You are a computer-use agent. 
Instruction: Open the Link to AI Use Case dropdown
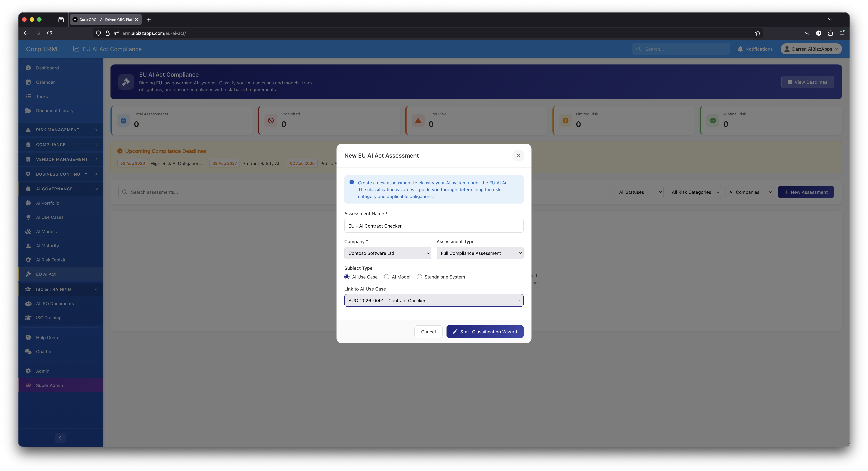tap(434, 300)
